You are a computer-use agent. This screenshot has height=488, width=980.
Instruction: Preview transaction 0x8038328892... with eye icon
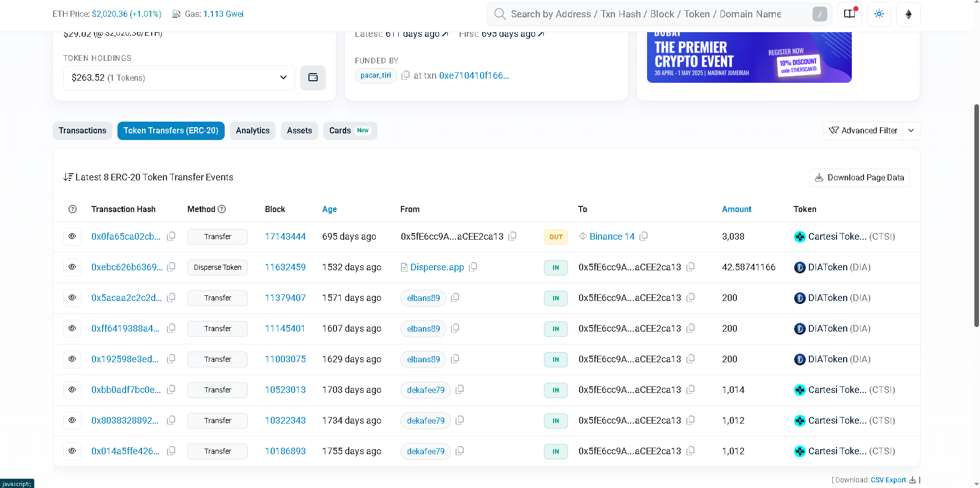72,421
